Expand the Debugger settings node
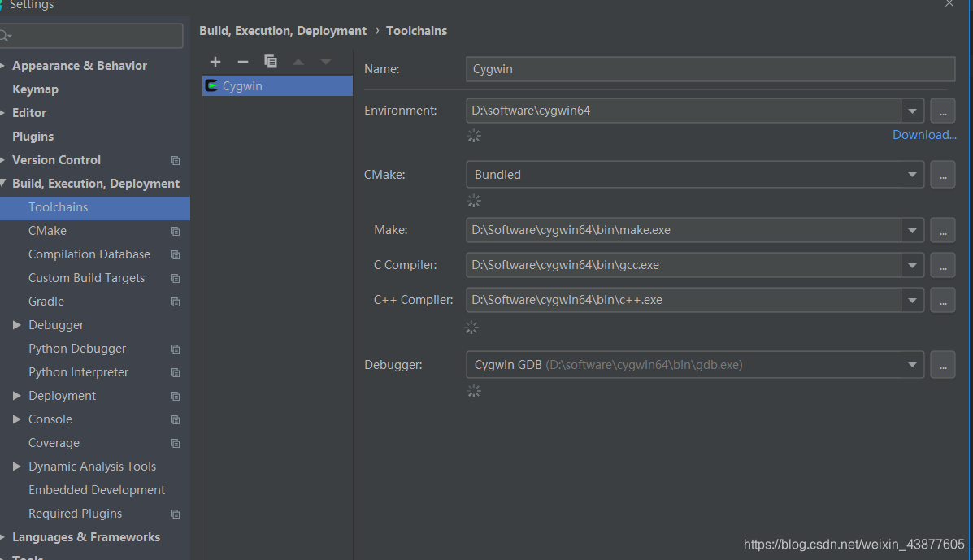Screen dimensions: 973x560 tap(17, 325)
